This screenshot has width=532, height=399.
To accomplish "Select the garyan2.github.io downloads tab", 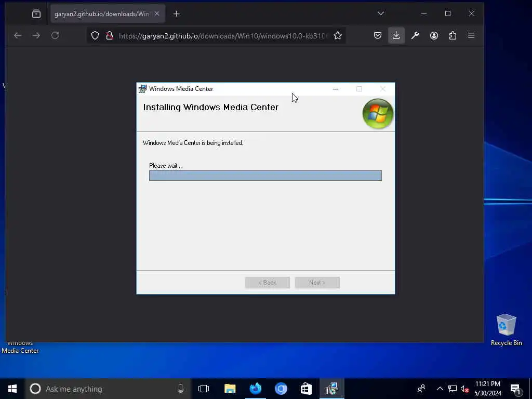I will (x=108, y=14).
